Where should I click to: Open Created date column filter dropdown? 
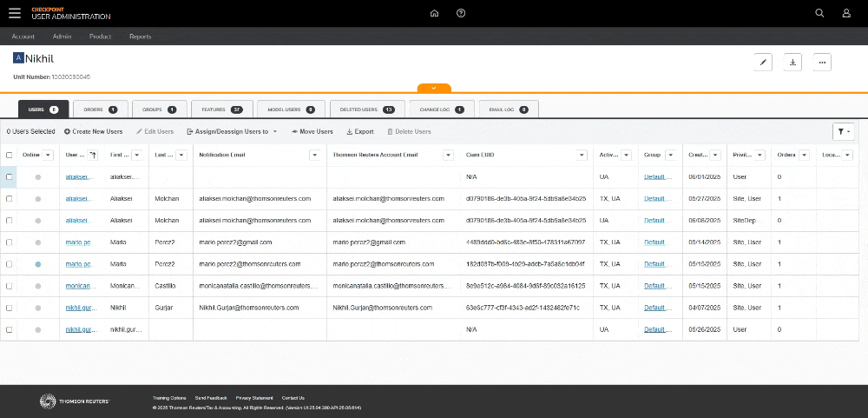[715, 156]
